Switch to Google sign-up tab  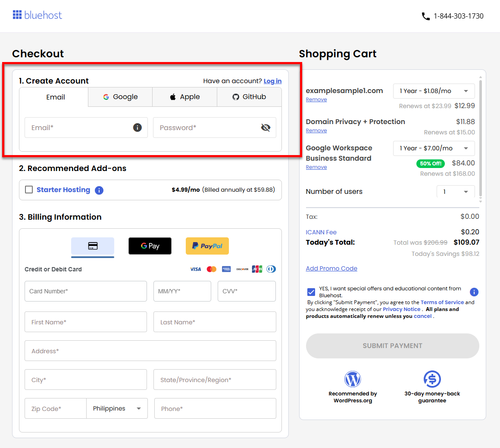[120, 97]
